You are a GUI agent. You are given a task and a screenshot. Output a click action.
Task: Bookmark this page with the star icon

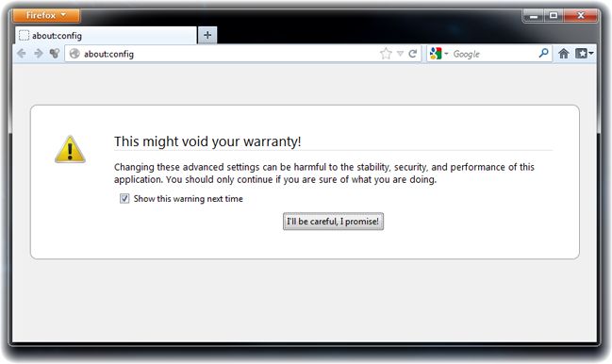386,54
